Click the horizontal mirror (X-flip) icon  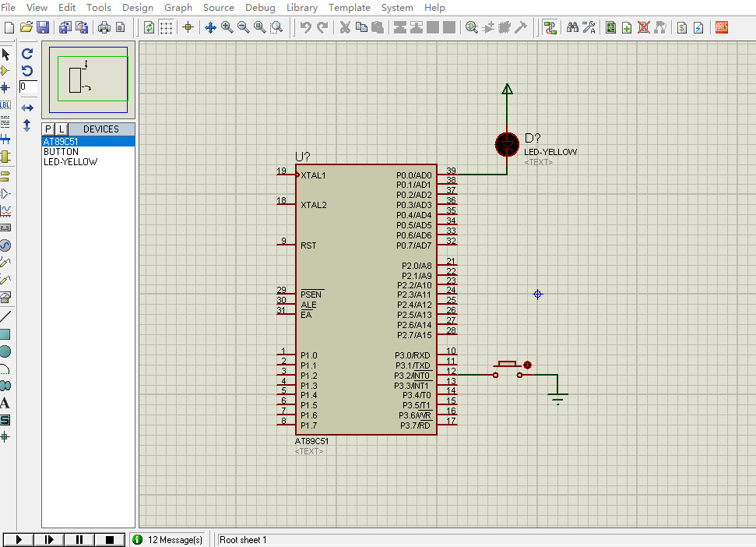[27, 108]
